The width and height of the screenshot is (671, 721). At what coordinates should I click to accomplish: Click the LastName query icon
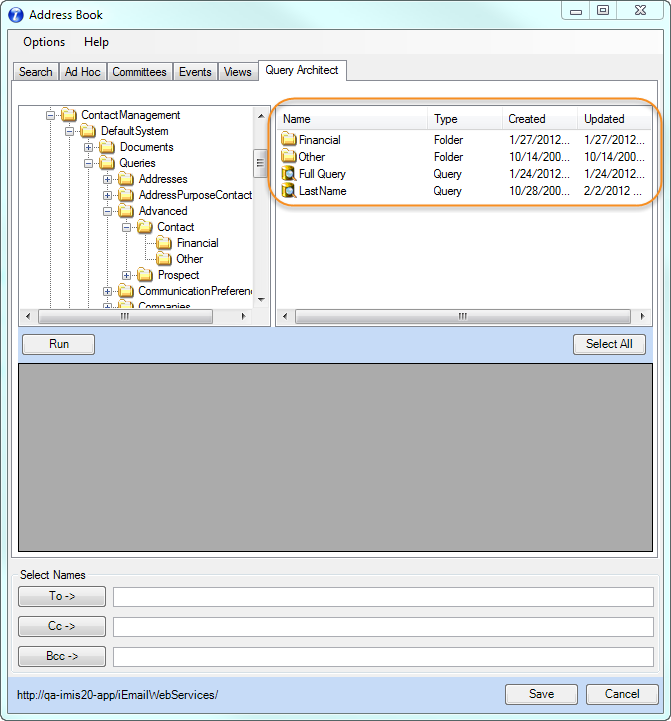(289, 191)
